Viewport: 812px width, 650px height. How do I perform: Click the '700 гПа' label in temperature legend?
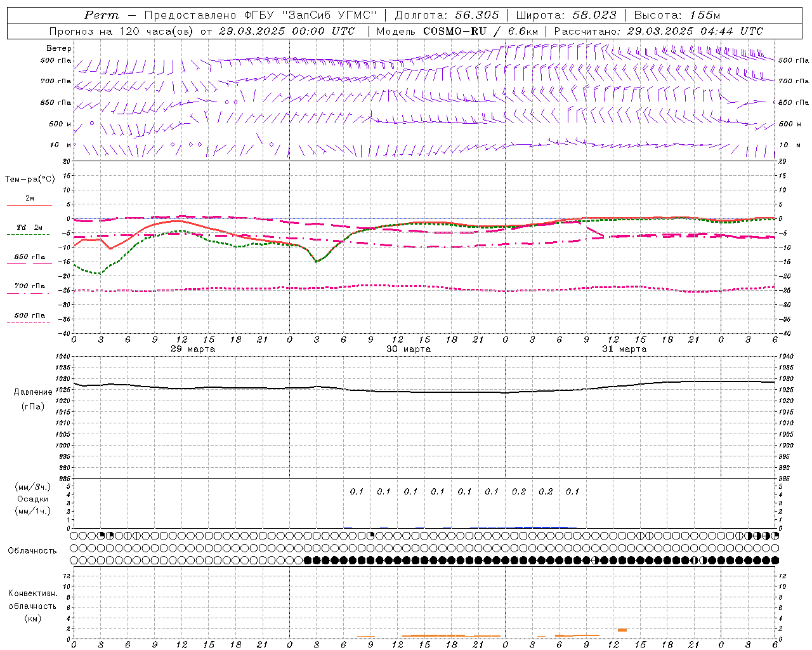click(30, 286)
